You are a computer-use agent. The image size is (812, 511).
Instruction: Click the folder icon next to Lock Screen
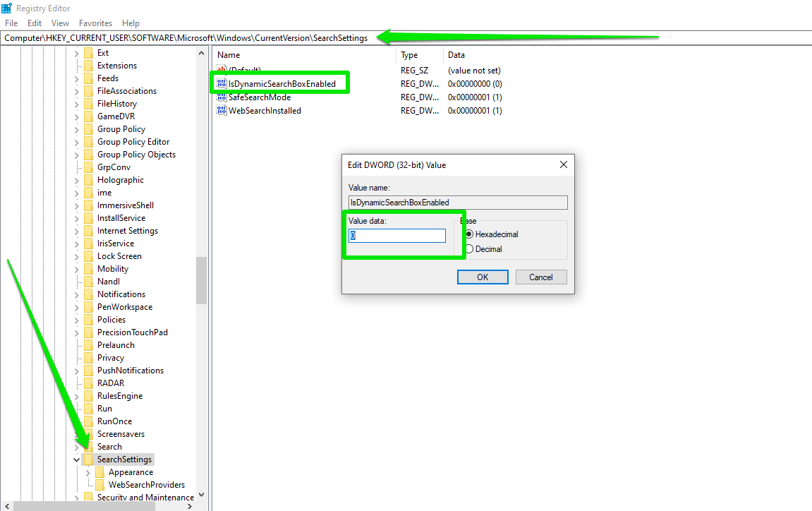click(89, 256)
